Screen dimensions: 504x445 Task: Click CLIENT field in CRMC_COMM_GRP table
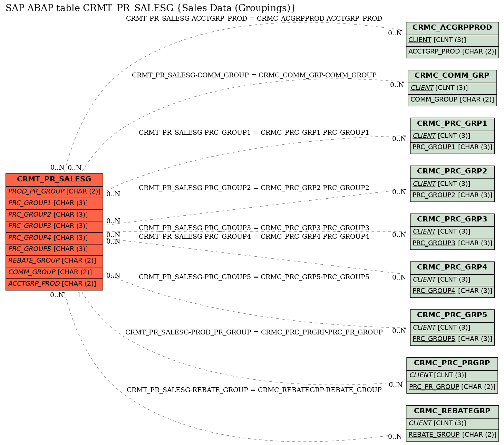[x=452, y=88]
